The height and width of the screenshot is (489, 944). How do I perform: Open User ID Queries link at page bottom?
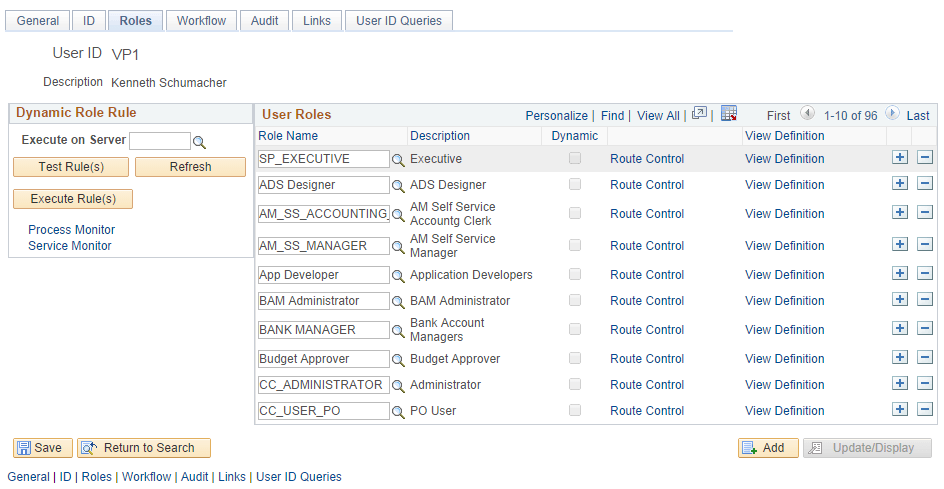point(299,477)
